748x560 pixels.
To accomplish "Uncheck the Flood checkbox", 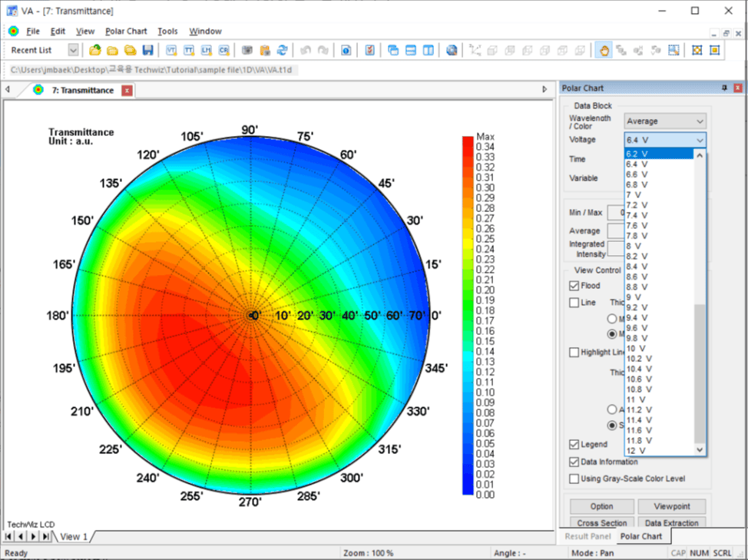I will [574, 286].
